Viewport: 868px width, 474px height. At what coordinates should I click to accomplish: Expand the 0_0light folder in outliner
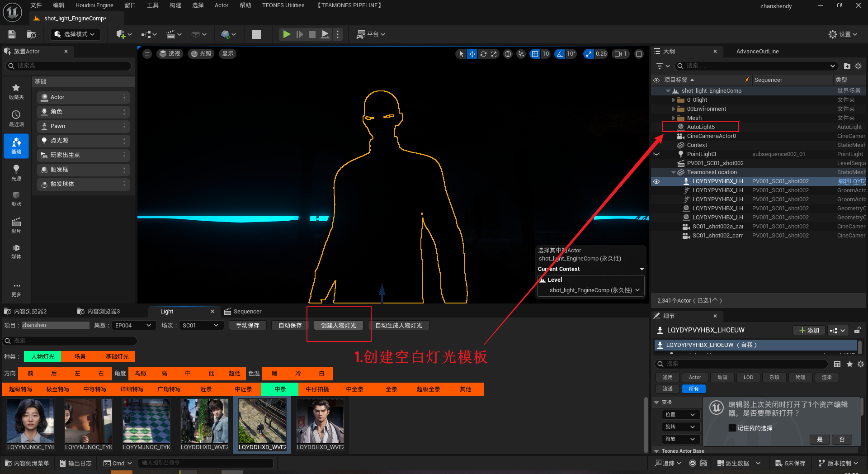click(x=673, y=100)
